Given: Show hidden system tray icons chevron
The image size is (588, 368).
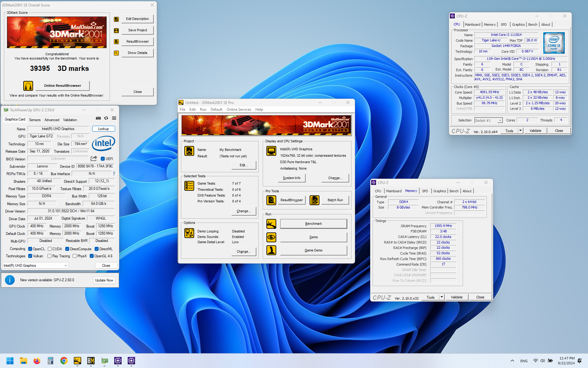Looking at the screenshot, I should click(x=512, y=361).
